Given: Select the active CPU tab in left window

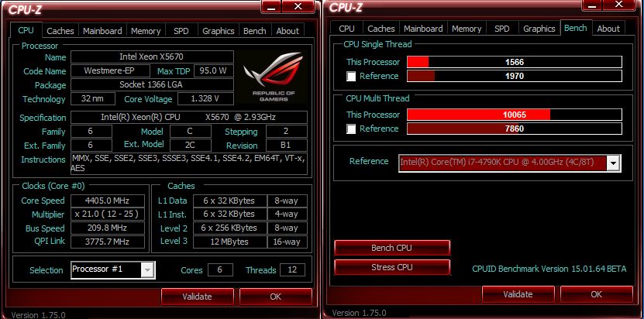Looking at the screenshot, I should pyautogui.click(x=26, y=30).
